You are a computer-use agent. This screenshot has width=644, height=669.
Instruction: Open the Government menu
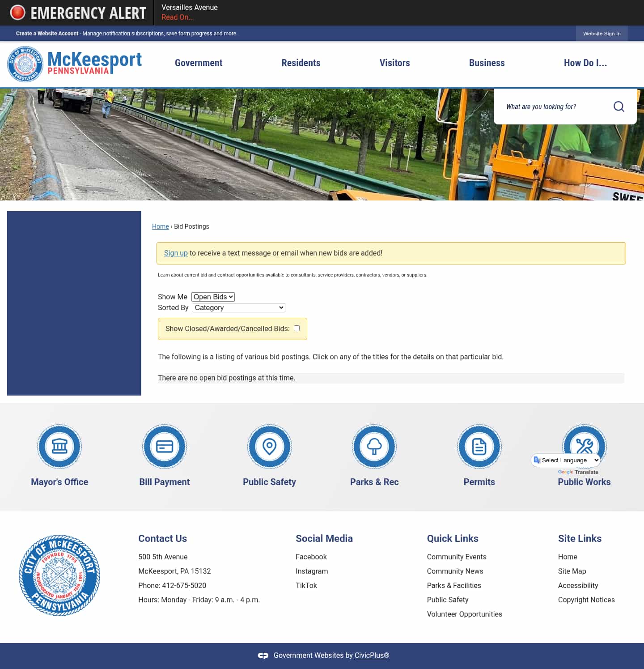coord(198,63)
